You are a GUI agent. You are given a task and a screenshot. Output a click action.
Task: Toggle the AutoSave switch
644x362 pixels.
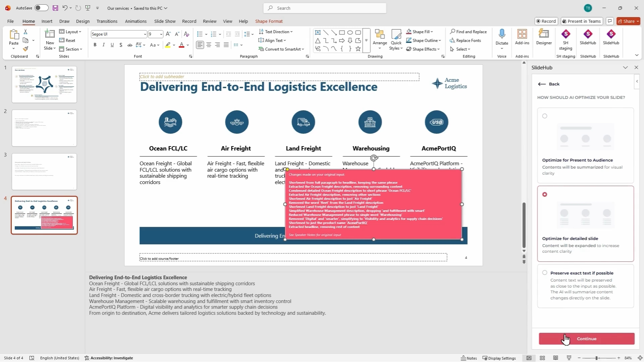pos(41,8)
